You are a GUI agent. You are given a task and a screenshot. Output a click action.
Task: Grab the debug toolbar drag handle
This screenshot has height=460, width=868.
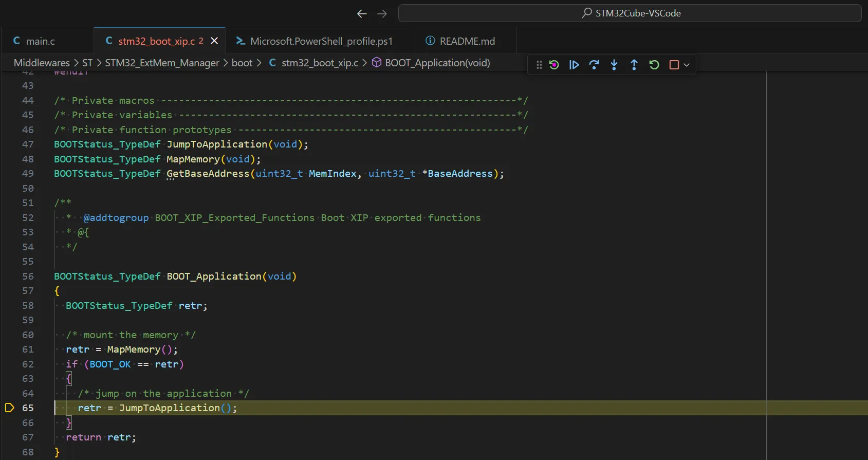tap(539, 65)
